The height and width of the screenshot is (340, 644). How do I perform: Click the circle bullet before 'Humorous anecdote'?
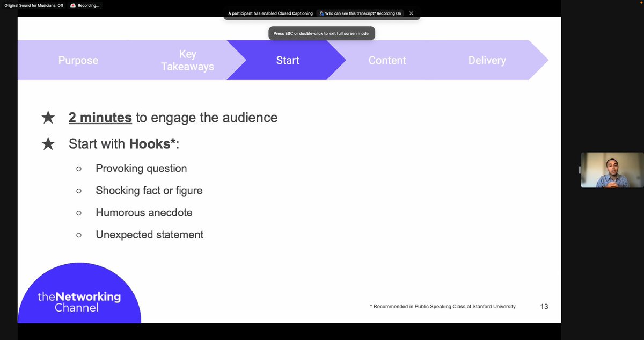[x=79, y=213]
